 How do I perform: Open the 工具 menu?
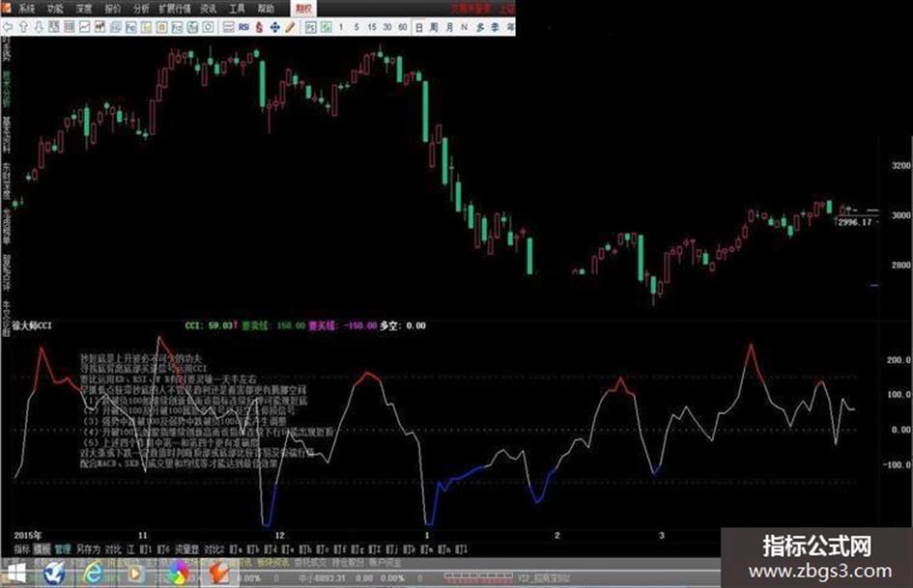coord(237,9)
